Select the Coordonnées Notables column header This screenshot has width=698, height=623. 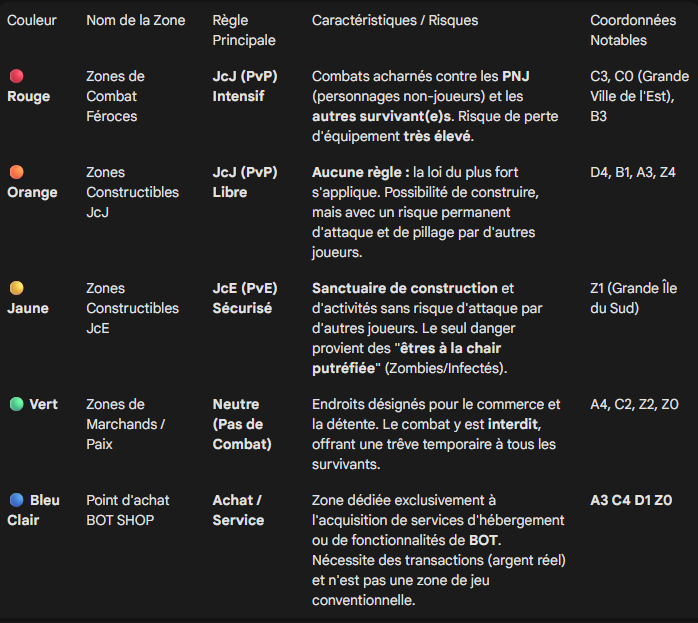[x=632, y=30]
